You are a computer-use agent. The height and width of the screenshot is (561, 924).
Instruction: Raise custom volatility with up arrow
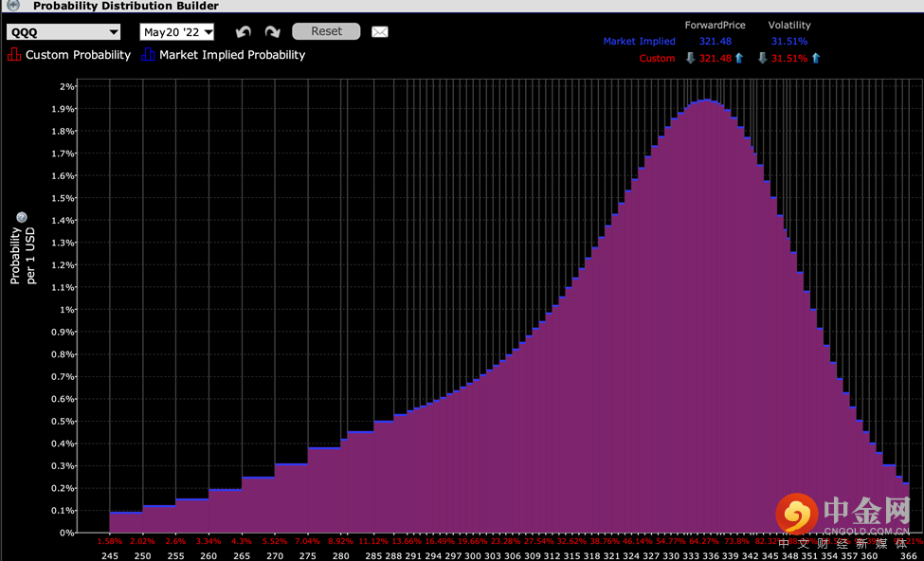(815, 59)
